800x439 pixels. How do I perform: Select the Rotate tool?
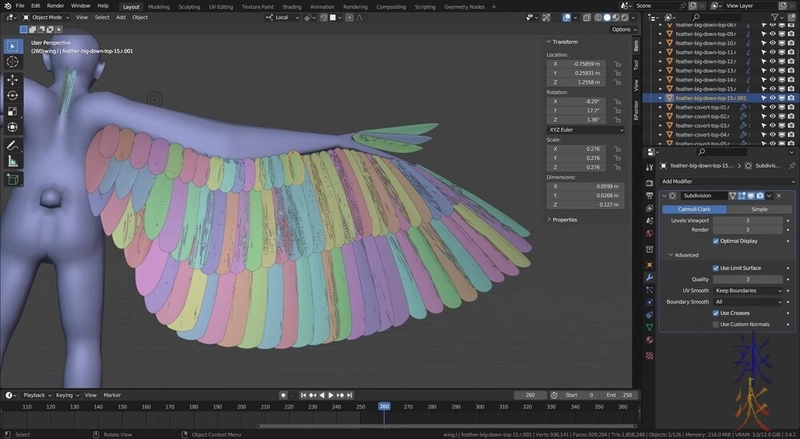[12, 95]
